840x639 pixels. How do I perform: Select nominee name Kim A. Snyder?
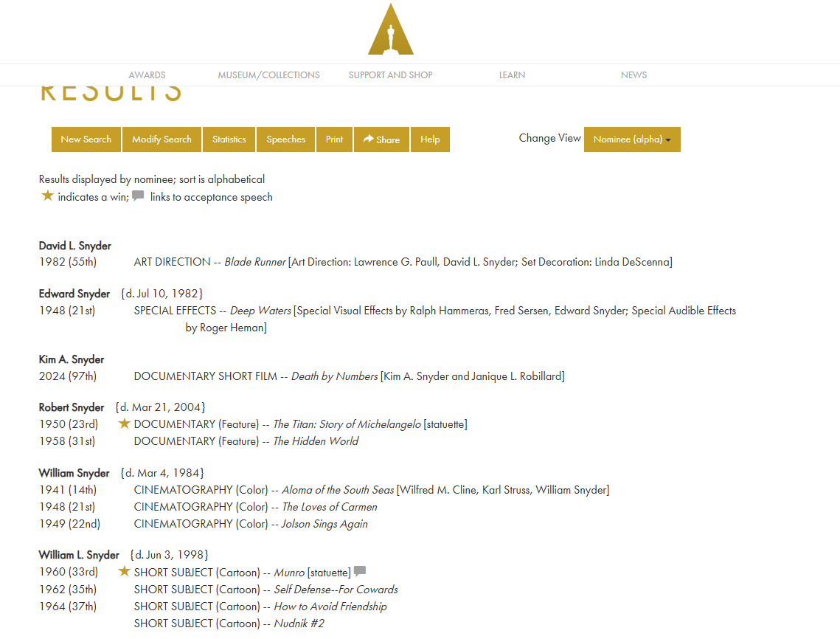[72, 359]
